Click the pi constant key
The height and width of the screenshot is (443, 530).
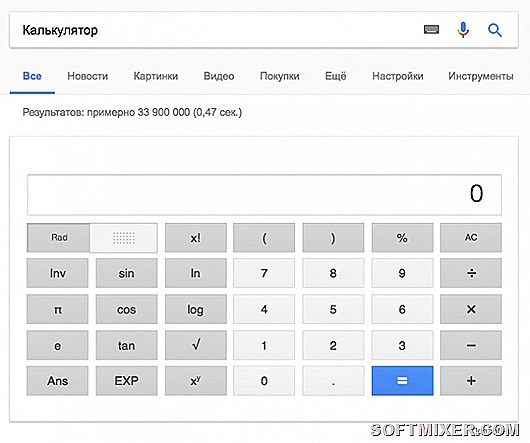[x=57, y=309]
